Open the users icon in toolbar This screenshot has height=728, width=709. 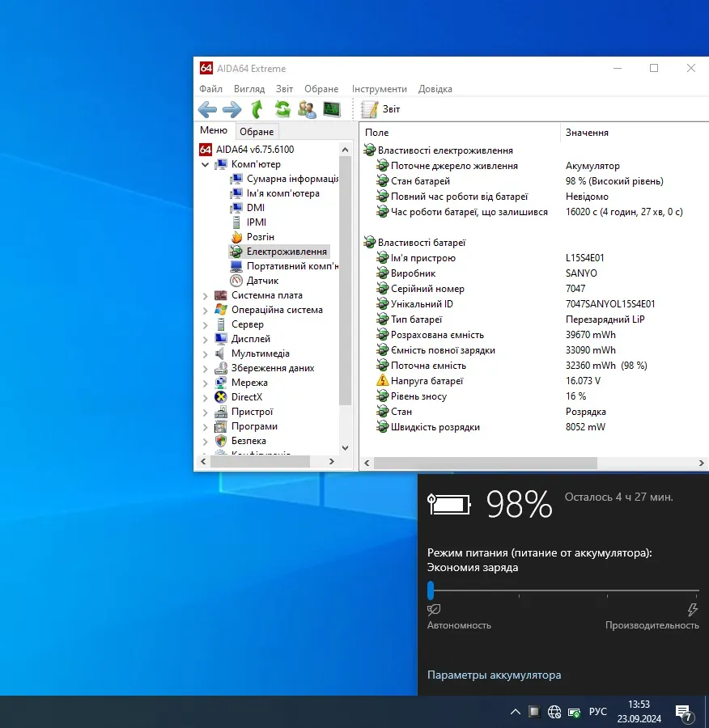point(307,109)
